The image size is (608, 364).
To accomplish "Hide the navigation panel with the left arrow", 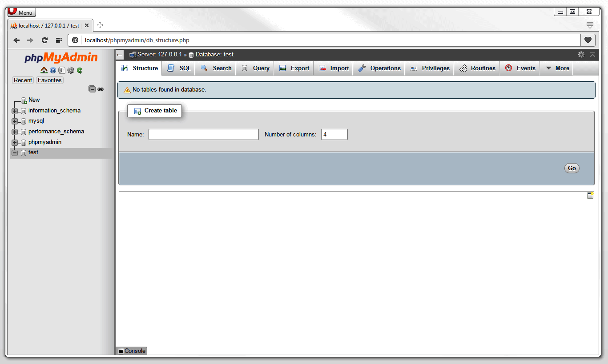I will 119,54.
